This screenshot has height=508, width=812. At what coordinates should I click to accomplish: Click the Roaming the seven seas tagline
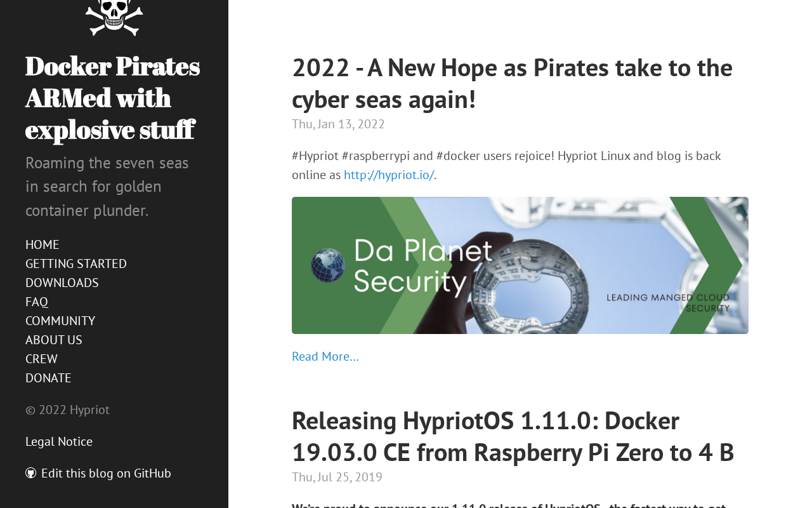[107, 186]
